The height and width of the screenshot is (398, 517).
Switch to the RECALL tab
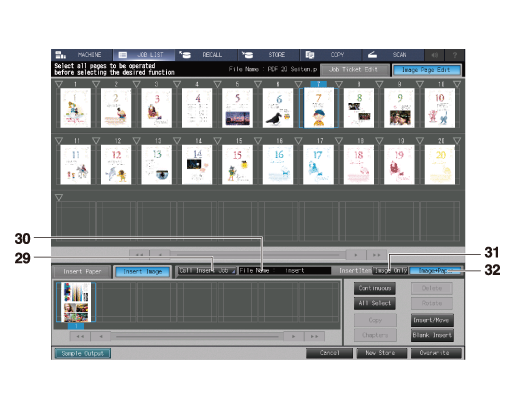(206, 55)
